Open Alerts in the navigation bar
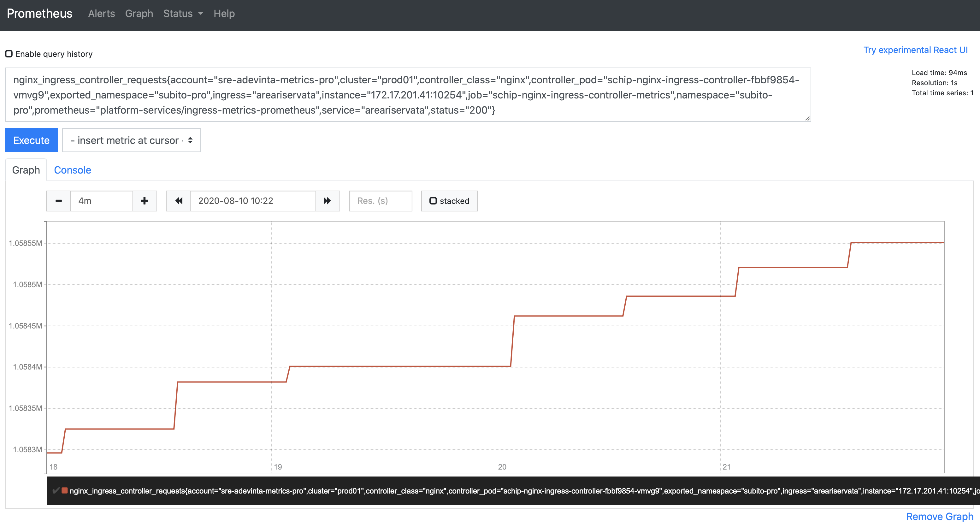Screen dimensions: 980x527 (x=101, y=14)
